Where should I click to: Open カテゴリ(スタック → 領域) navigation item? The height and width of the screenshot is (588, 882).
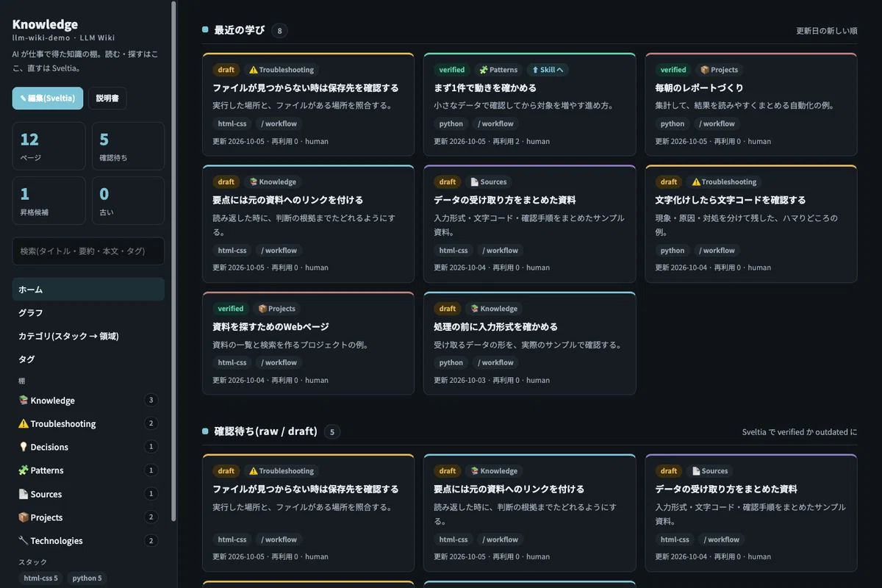[88, 336]
